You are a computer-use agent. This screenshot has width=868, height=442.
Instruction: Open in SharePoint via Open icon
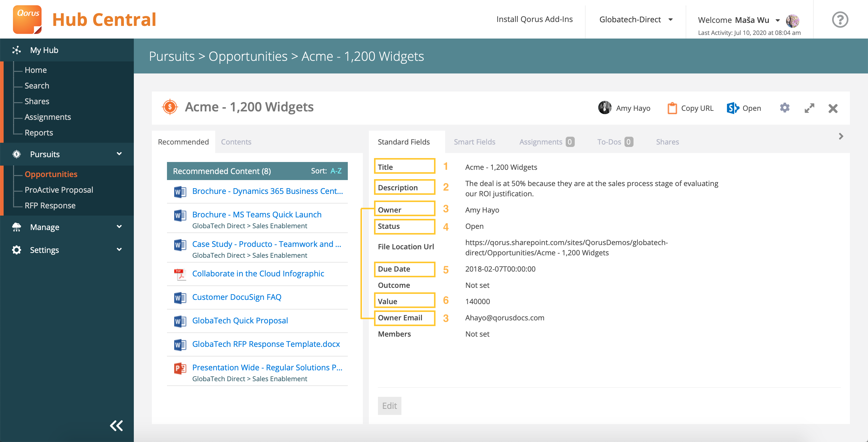click(733, 108)
